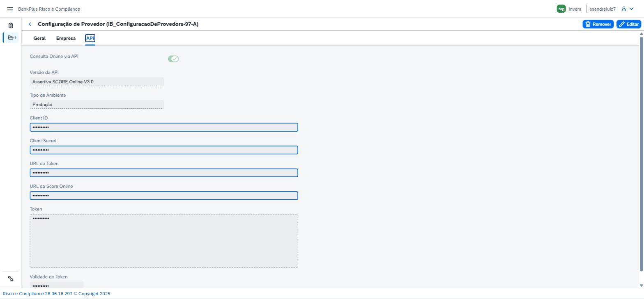The height and width of the screenshot is (299, 644).
Task: Expand the user account dropdown chevron
Action: [x=631, y=9]
